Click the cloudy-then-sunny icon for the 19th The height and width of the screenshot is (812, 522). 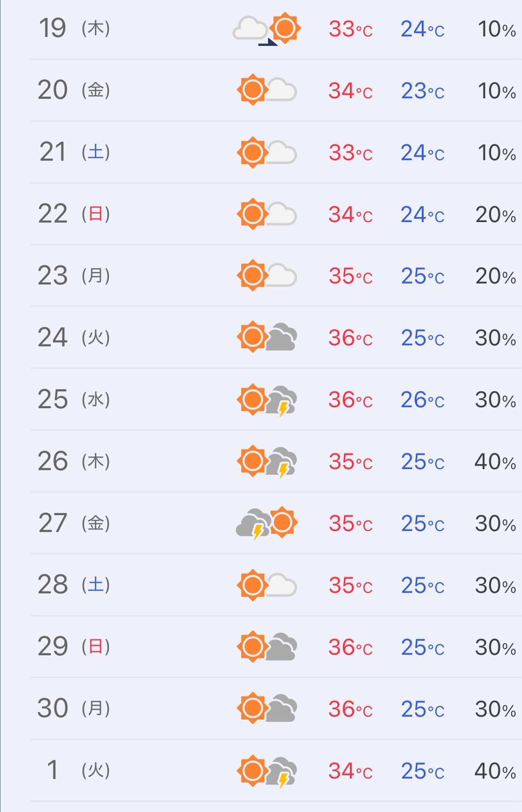point(267,30)
